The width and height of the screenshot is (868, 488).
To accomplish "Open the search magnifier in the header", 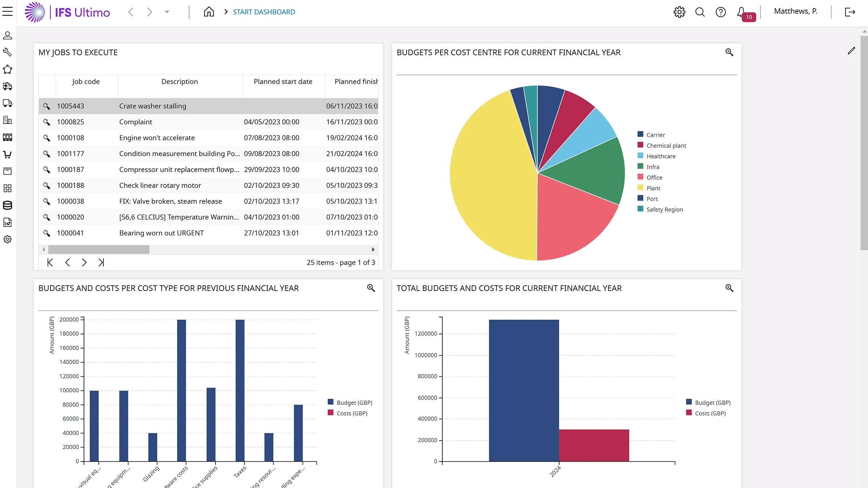I will tap(700, 12).
